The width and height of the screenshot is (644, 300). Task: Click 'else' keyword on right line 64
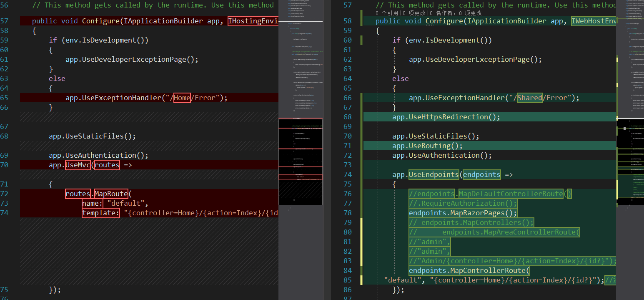pyautogui.click(x=401, y=78)
